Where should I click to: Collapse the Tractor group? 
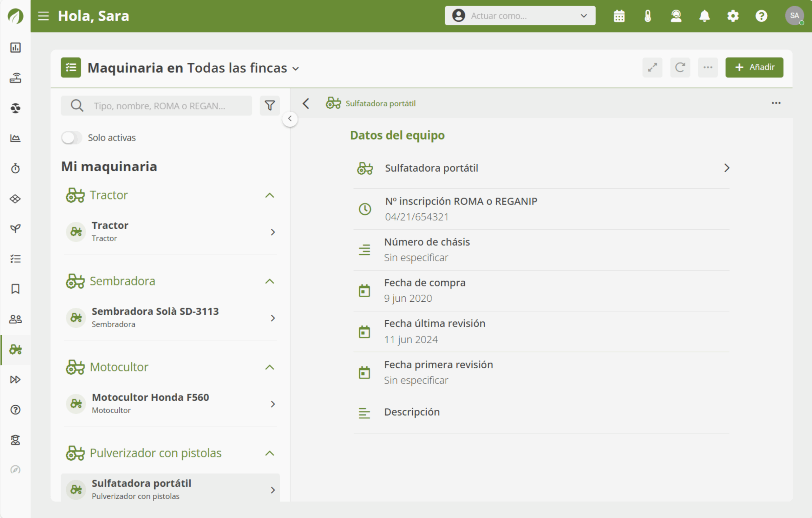(x=269, y=195)
